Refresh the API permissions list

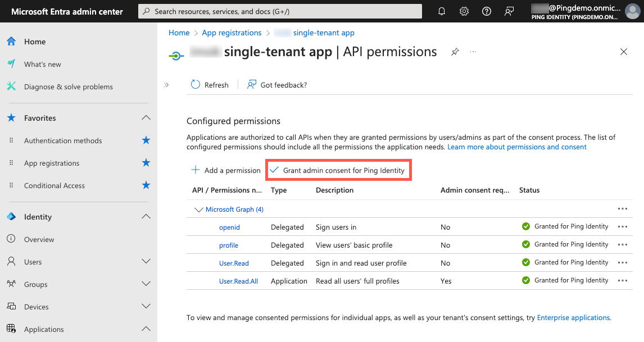click(x=209, y=84)
